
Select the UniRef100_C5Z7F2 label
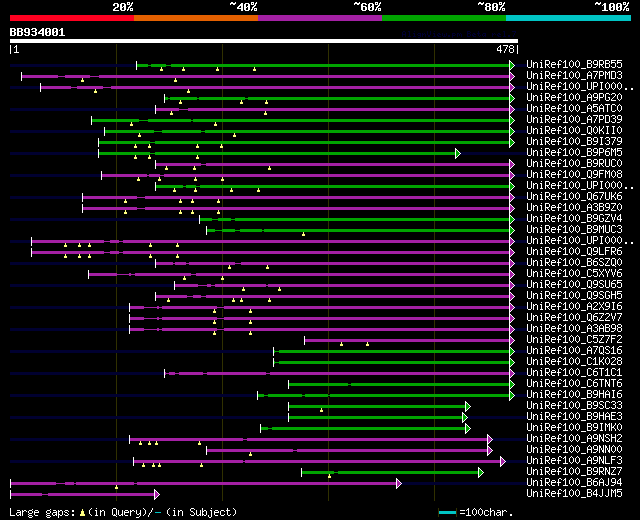(x=574, y=340)
